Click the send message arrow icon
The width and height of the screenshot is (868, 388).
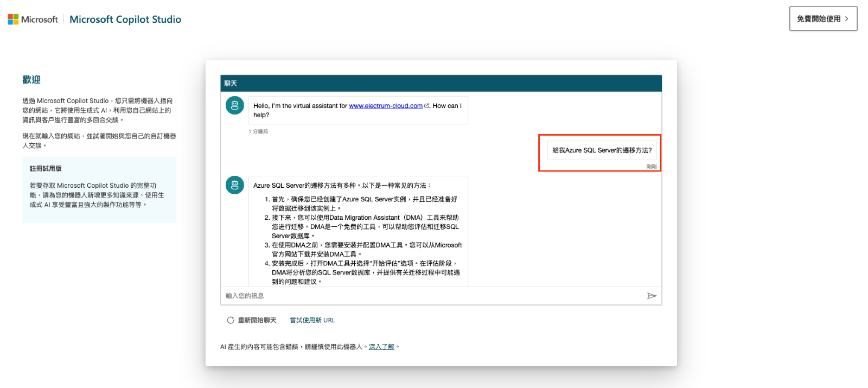pos(652,296)
